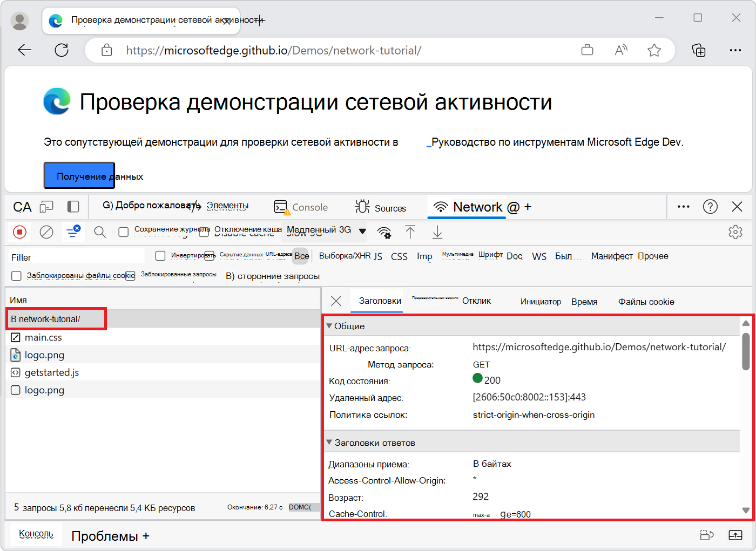
Task: Filter requests by Doc type
Action: point(515,256)
